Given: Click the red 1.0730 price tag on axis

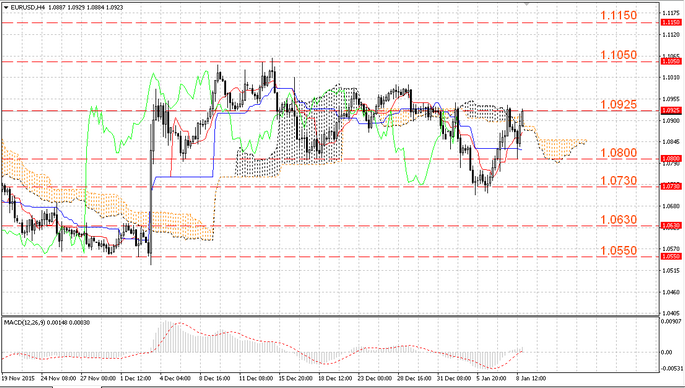Looking at the screenshot, I should point(671,187).
